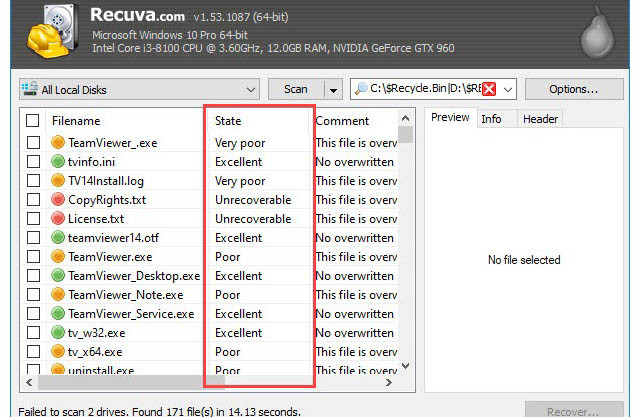Click the horizontal scrollbar left arrow
Viewport: 640px width, 417px height.
pos(29,382)
